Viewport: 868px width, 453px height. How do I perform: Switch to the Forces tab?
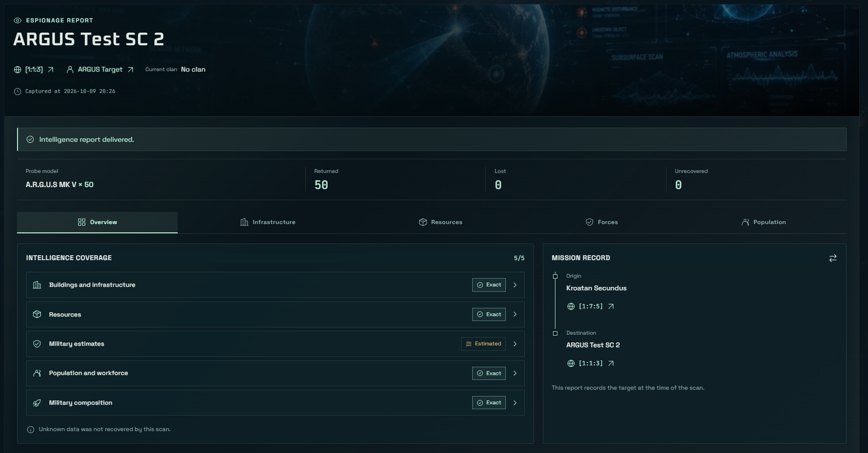tap(602, 222)
